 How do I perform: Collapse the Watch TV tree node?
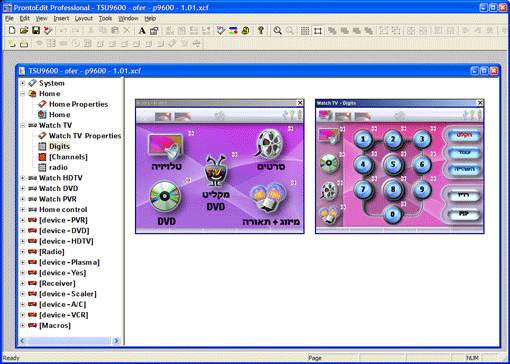click(23, 125)
